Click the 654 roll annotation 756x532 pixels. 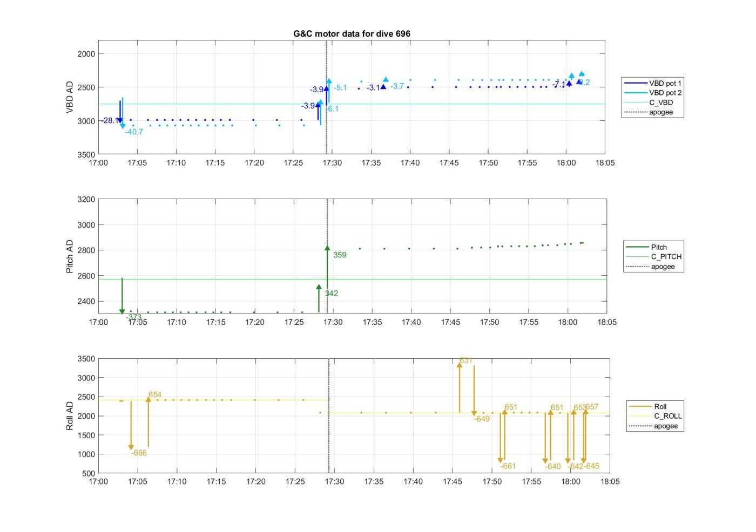(x=155, y=395)
